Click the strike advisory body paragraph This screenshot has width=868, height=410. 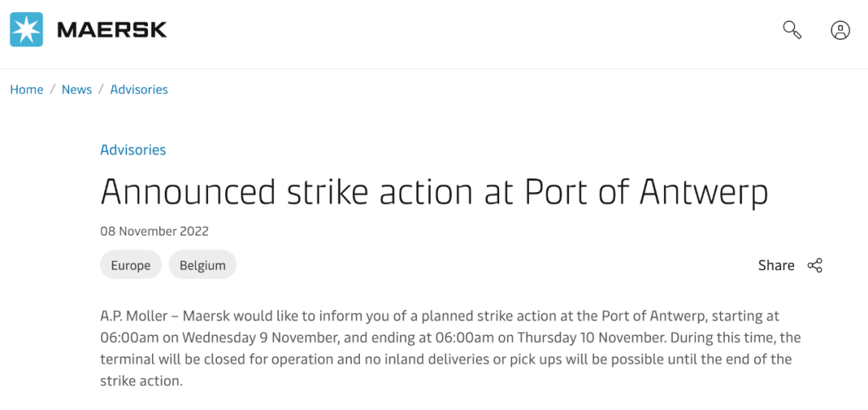pyautogui.click(x=450, y=348)
